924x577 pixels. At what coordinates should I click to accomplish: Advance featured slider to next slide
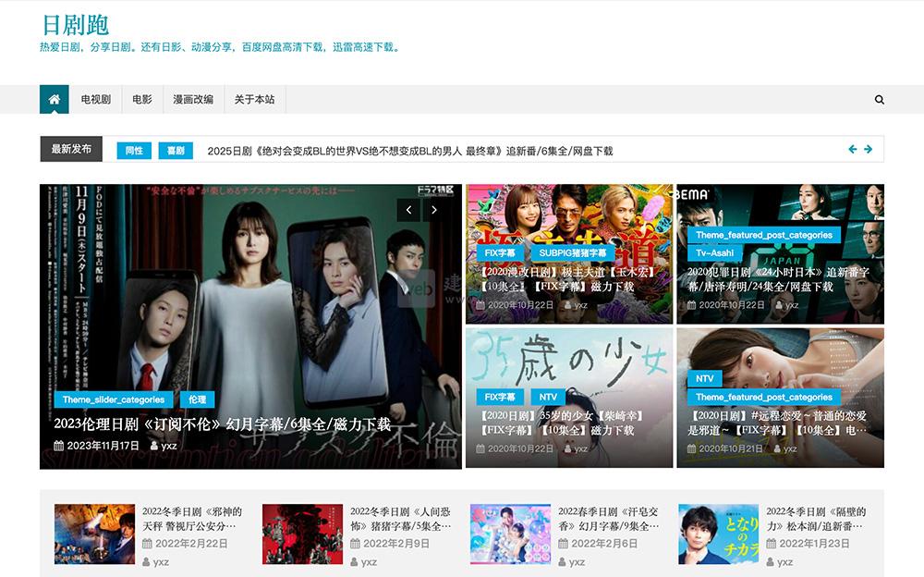click(x=434, y=210)
